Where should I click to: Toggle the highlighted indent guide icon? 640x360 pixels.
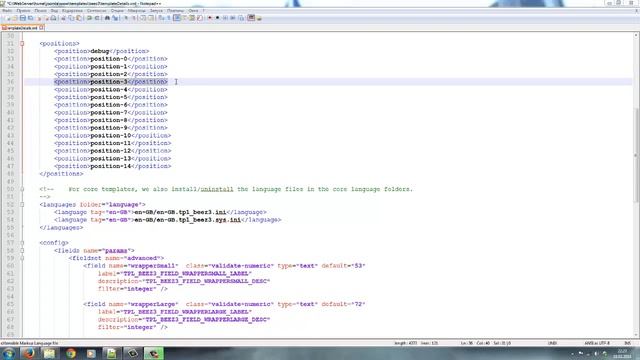coord(177,18)
